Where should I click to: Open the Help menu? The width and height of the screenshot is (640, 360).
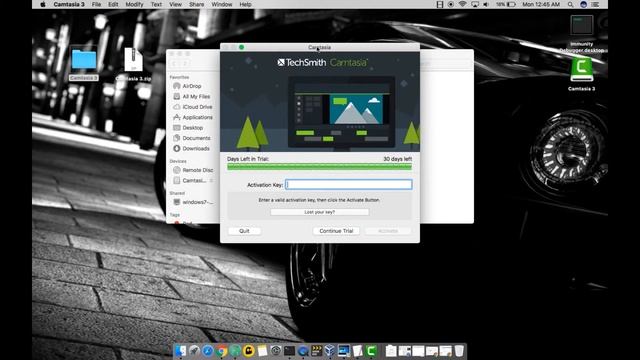point(245,4)
